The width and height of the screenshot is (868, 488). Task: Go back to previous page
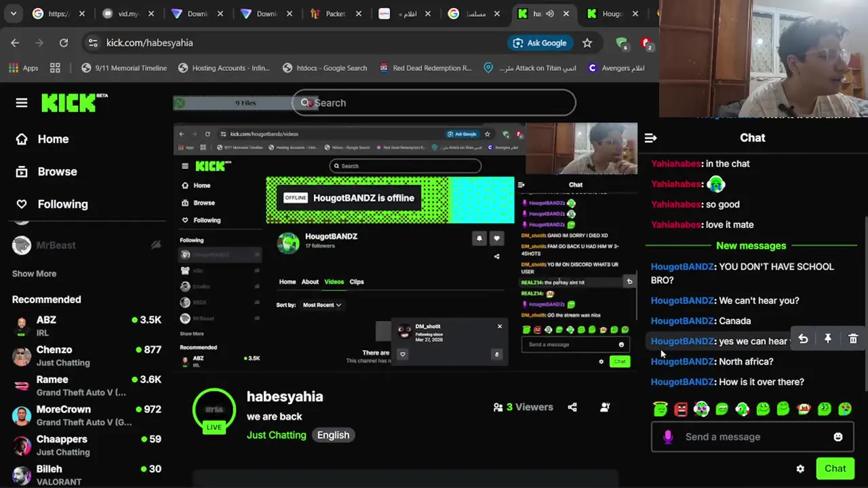click(x=15, y=43)
